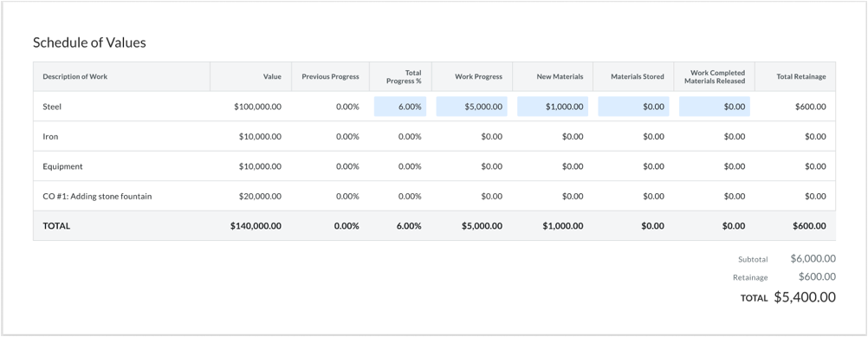Edit Steel New Materials amount field
Image resolution: width=868 pixels, height=337 pixels.
tap(553, 107)
